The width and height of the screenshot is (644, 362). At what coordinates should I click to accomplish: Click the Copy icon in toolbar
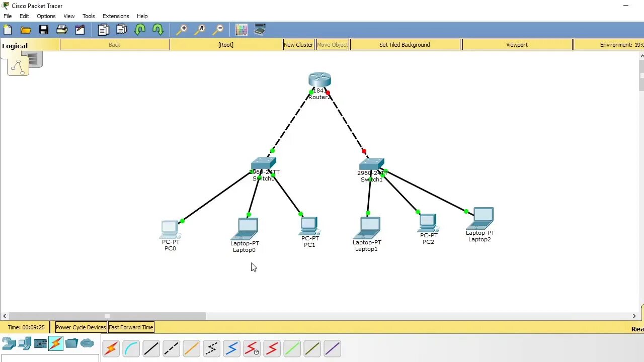[x=103, y=30]
